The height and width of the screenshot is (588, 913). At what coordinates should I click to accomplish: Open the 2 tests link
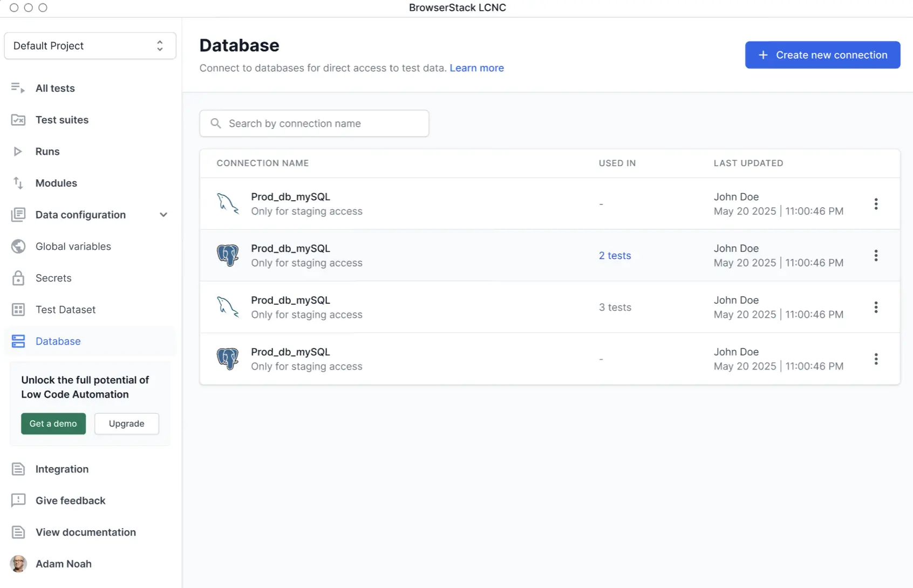coord(615,256)
